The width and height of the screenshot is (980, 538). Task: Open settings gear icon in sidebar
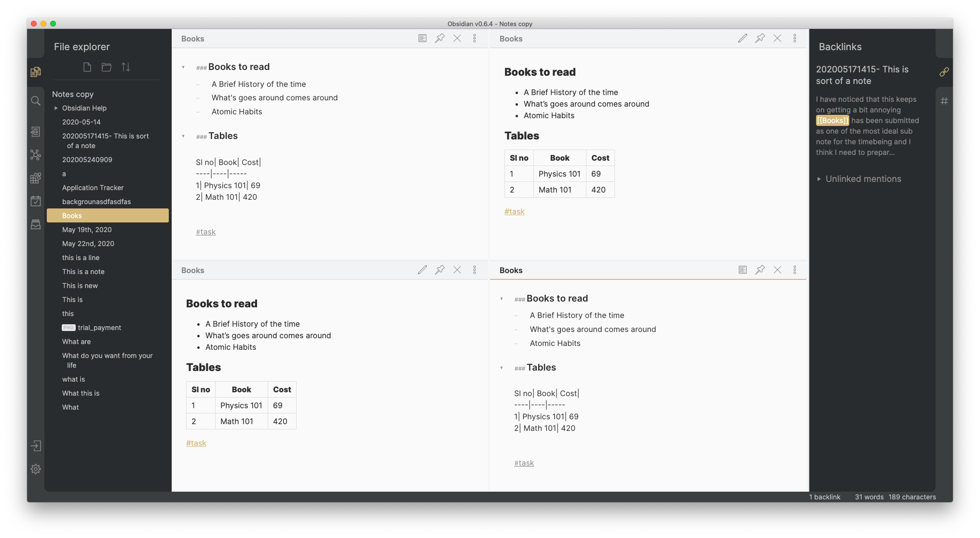[36, 469]
